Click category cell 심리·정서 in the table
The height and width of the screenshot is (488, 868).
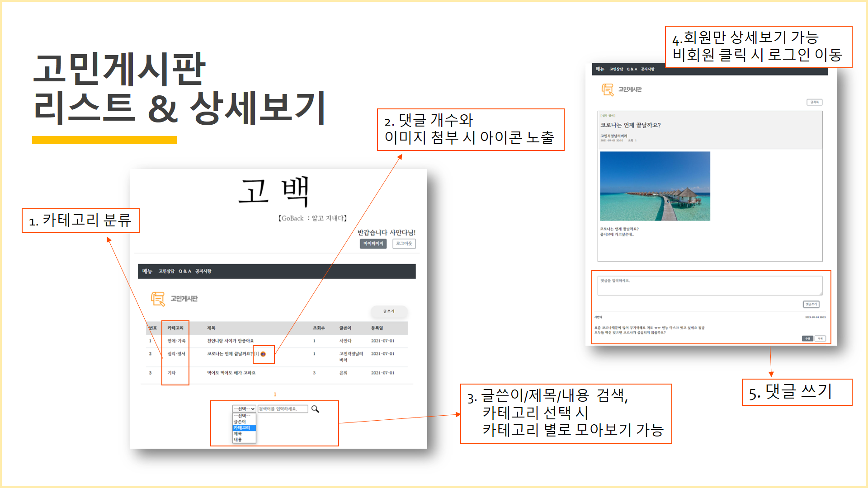(x=176, y=354)
